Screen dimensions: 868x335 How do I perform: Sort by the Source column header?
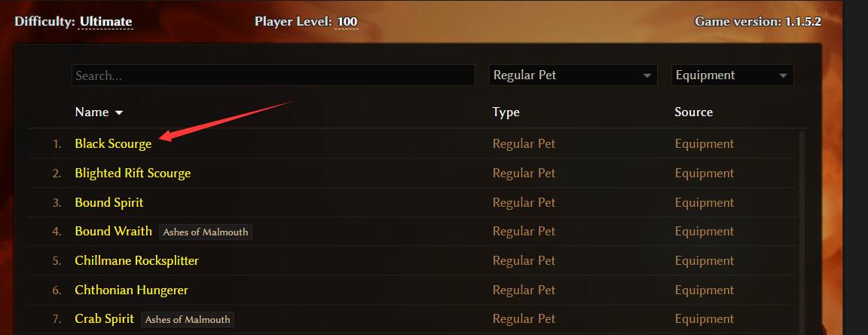[x=694, y=112]
